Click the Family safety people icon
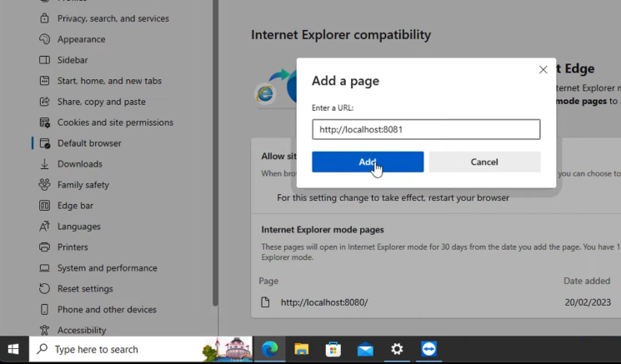Image resolution: width=621 pixels, height=364 pixels. pos(44,185)
